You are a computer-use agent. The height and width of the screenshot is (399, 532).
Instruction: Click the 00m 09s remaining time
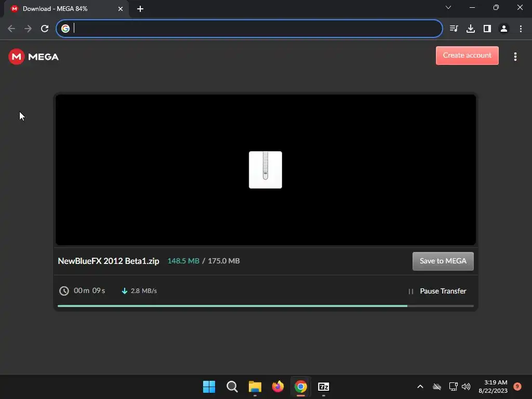pos(89,291)
